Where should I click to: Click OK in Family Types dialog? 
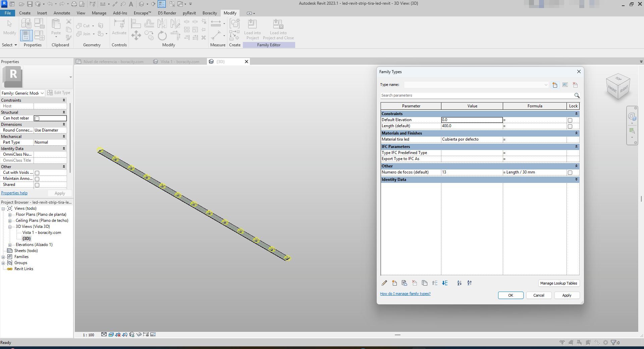pyautogui.click(x=511, y=295)
